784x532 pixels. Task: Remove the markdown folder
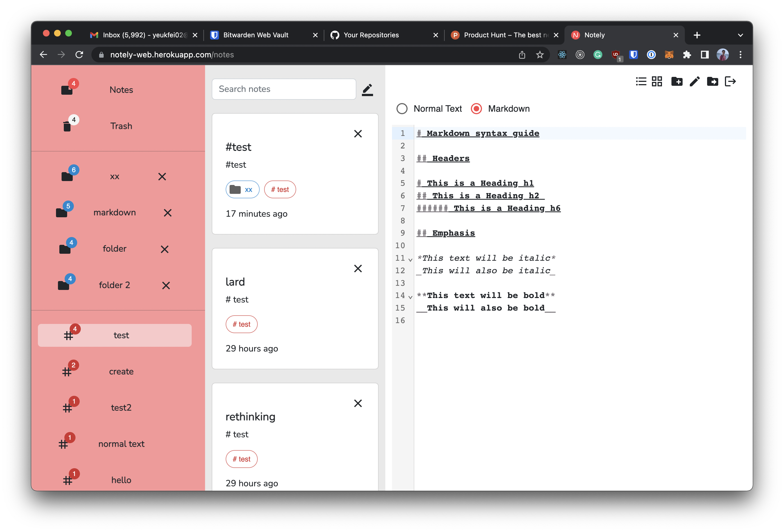(168, 213)
